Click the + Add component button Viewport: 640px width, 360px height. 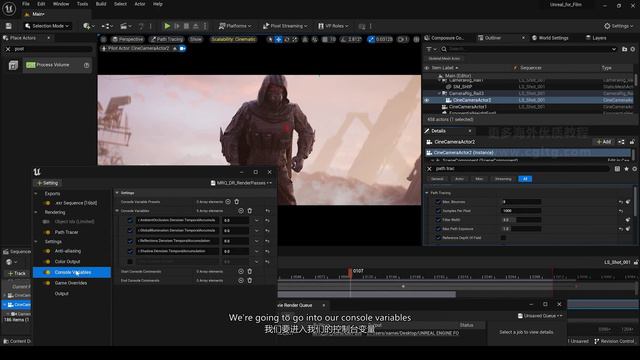click(603, 142)
